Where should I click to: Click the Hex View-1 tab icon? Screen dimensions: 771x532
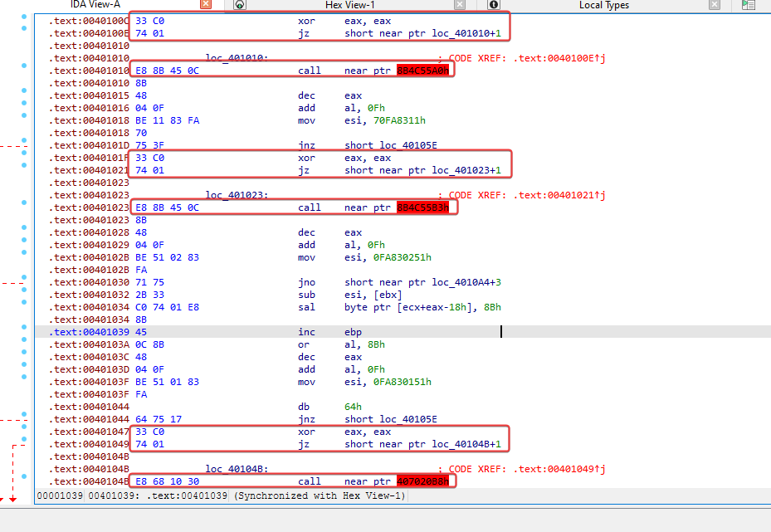[x=240, y=4]
